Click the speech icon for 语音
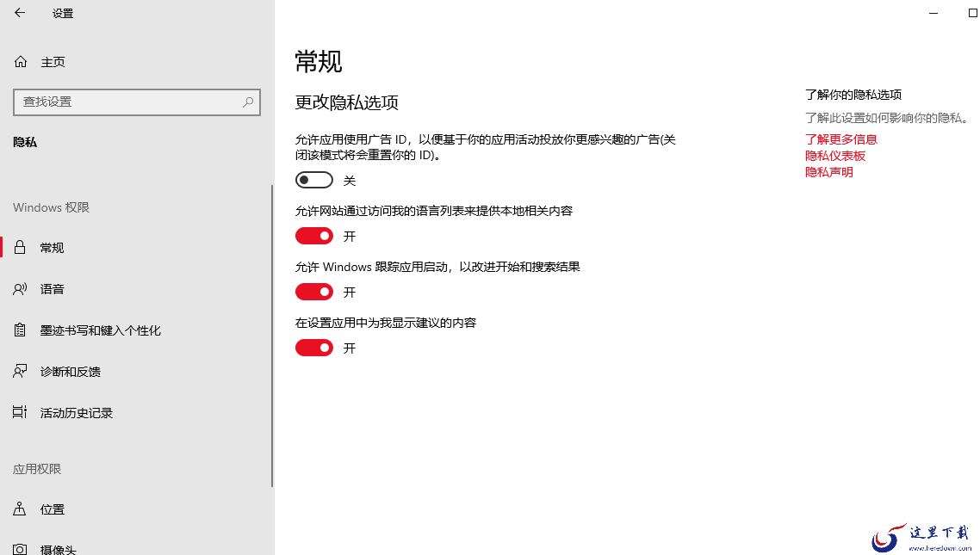Image resolution: width=980 pixels, height=555 pixels. click(20, 289)
